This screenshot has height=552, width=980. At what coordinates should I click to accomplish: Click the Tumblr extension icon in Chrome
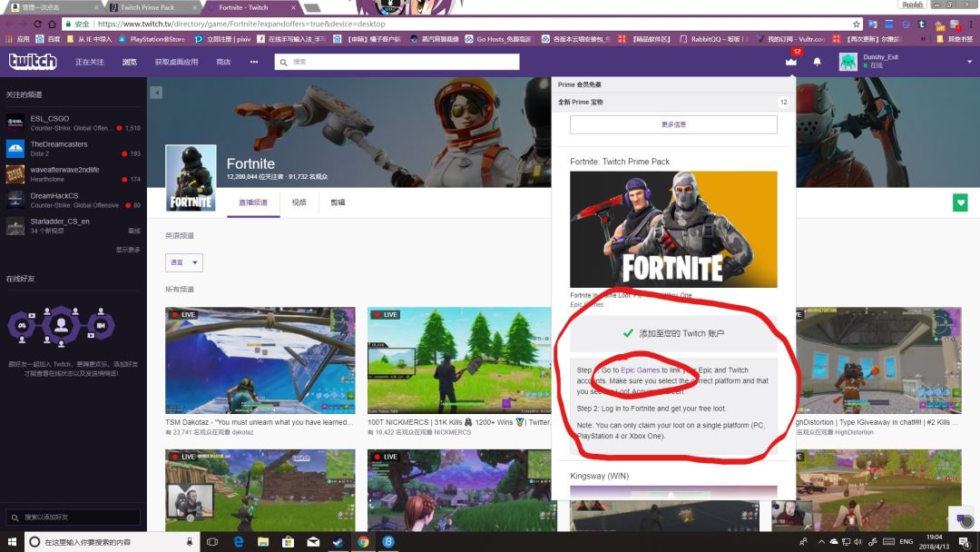point(922,25)
